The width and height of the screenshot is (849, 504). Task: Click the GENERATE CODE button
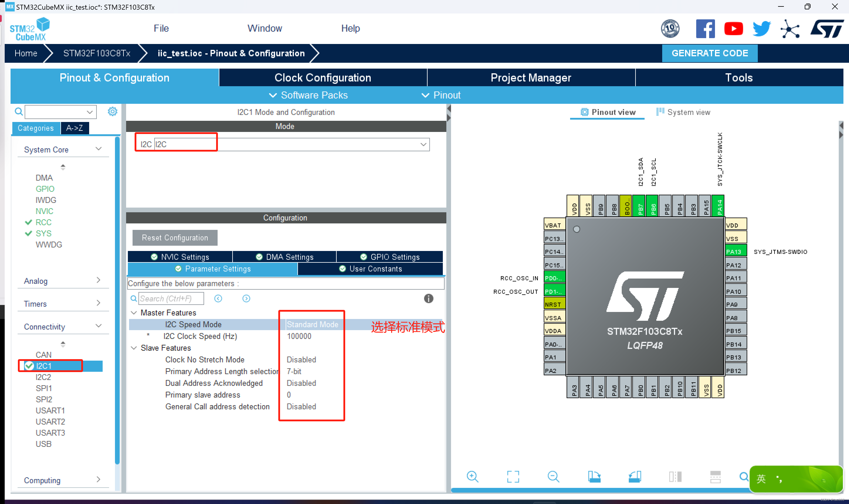tap(710, 53)
